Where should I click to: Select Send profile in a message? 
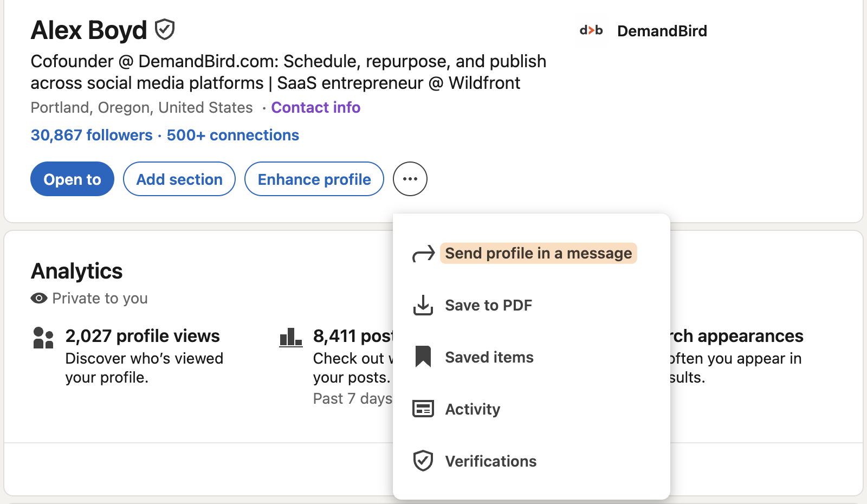pyautogui.click(x=538, y=253)
